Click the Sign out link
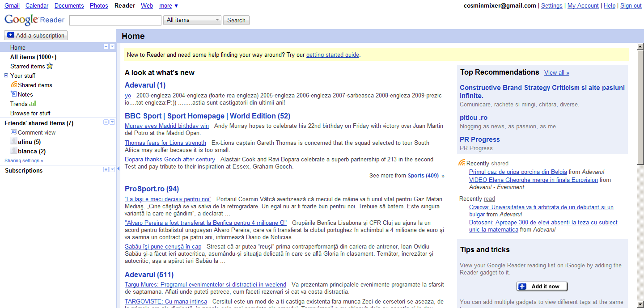 (631, 6)
